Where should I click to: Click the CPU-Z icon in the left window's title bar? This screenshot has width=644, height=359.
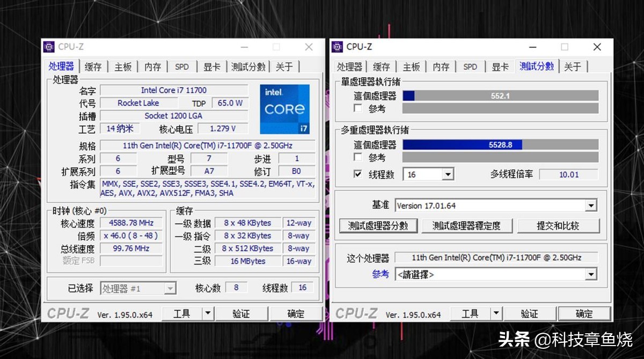click(48, 47)
